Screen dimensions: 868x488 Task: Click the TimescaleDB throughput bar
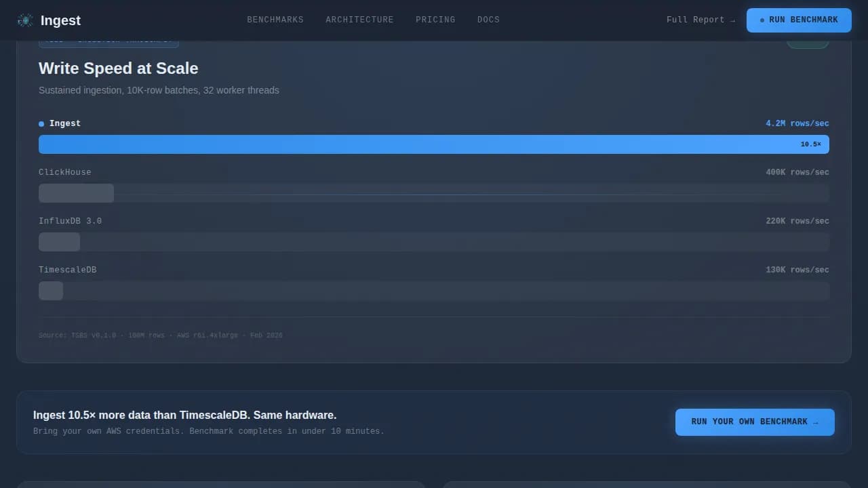51,291
